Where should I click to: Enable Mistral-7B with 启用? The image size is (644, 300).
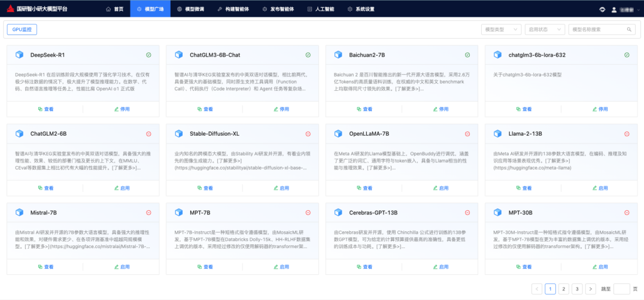(121, 267)
